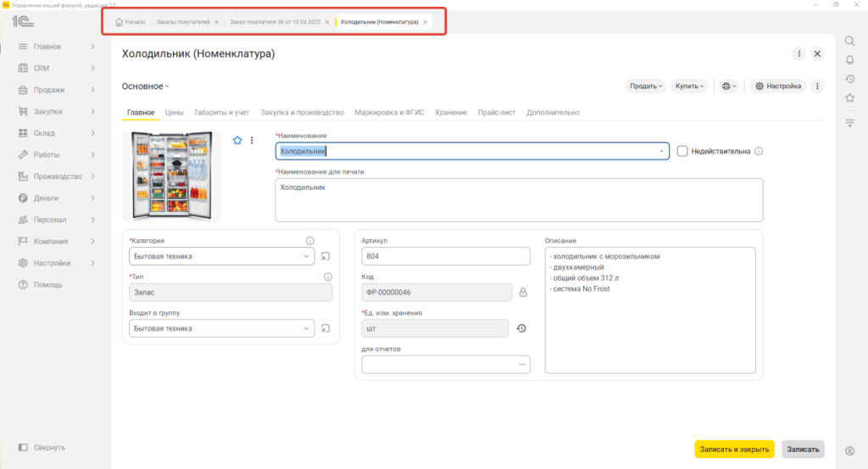The width and height of the screenshot is (868, 469).
Task: Open the function menu lines icon at right
Action: coord(849,123)
